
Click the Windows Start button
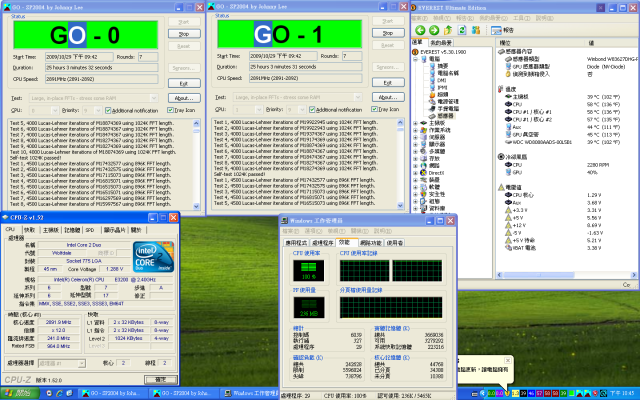click(20, 393)
